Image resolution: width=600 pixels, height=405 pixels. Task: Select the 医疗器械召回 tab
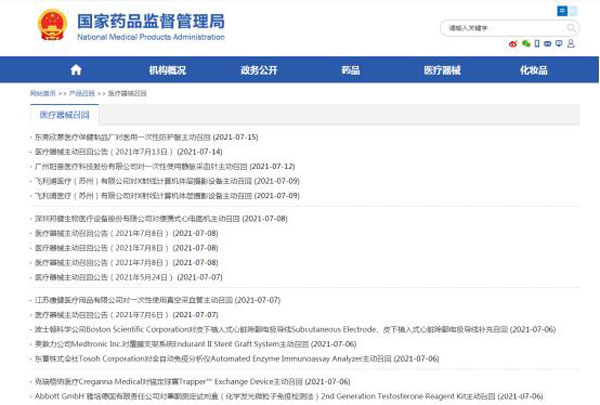64,115
